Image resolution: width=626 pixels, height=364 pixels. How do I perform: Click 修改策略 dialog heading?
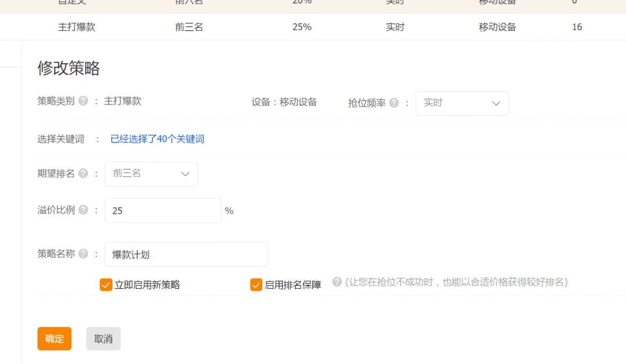coord(68,68)
